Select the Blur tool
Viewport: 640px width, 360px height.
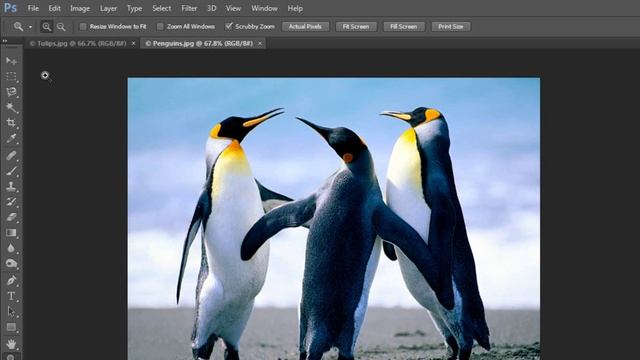pos(11,248)
